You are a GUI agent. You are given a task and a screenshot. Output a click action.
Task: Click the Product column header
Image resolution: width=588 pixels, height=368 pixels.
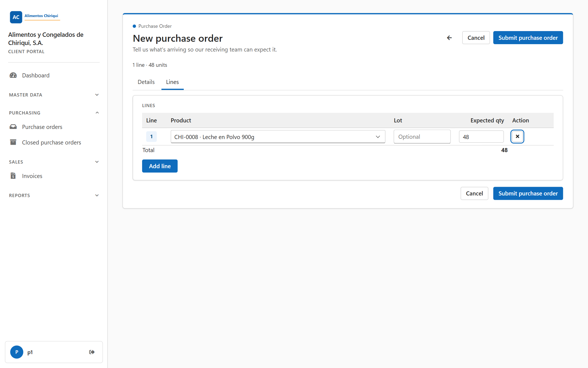coord(181,120)
